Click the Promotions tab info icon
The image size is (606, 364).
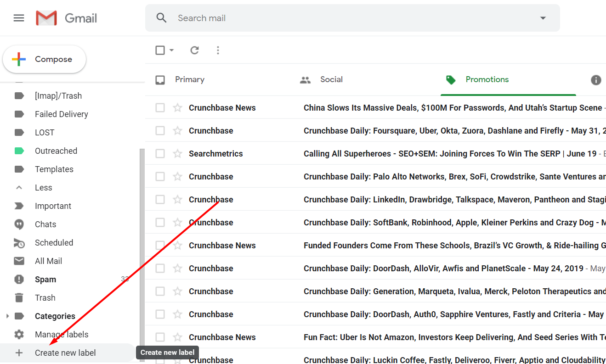[596, 80]
